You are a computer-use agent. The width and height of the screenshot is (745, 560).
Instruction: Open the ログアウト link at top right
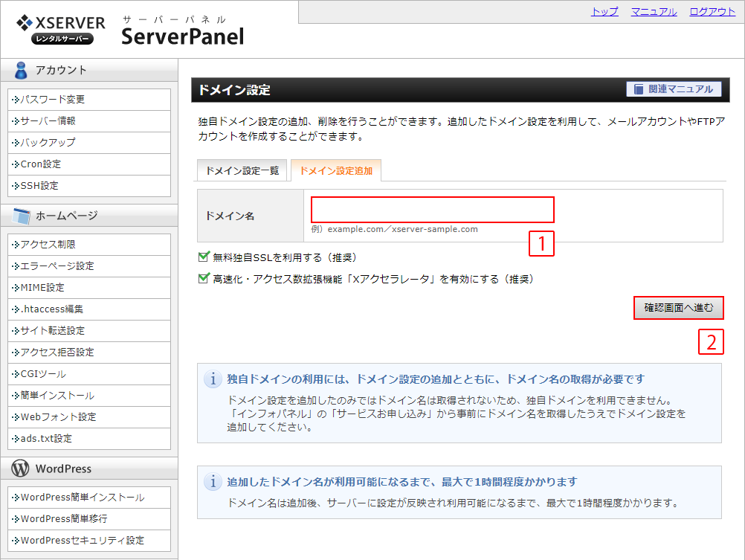click(711, 12)
